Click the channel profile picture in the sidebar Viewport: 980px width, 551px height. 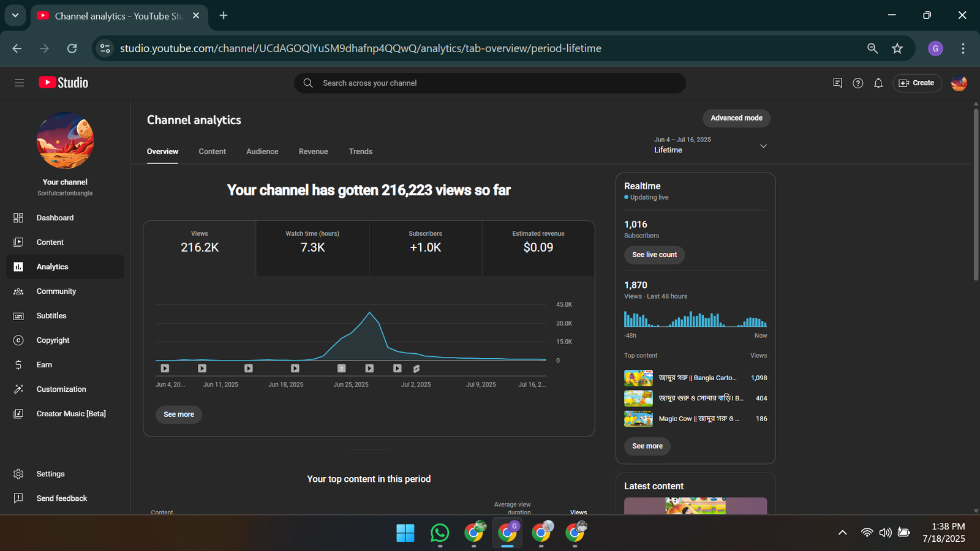tap(65, 140)
